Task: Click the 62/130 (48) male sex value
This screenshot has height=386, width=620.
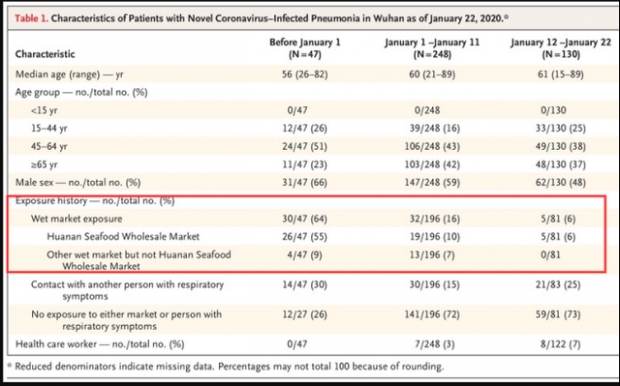Action: (x=561, y=182)
